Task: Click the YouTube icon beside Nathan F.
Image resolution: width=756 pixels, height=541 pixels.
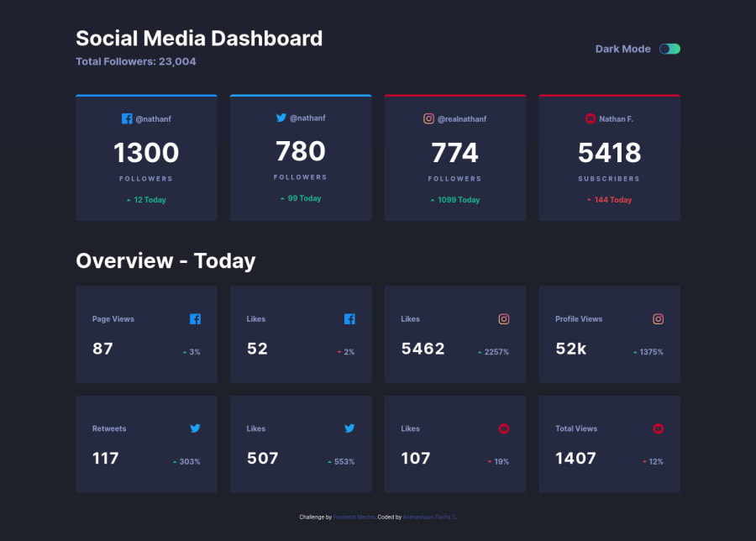Action: point(591,118)
